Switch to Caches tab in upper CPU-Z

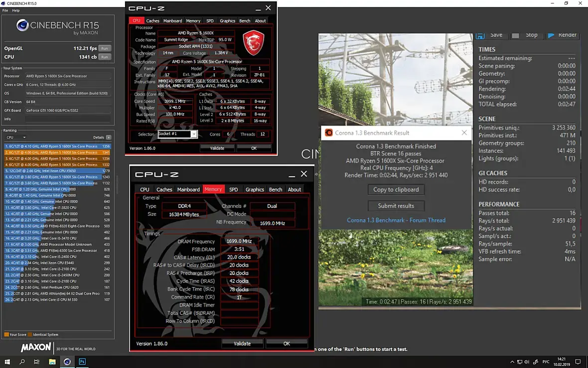(152, 21)
